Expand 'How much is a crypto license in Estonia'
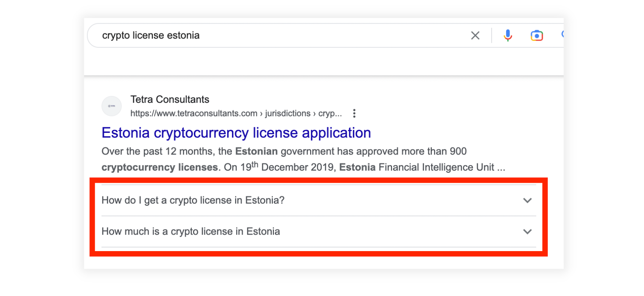This screenshot has height=296, width=644. coord(319,232)
